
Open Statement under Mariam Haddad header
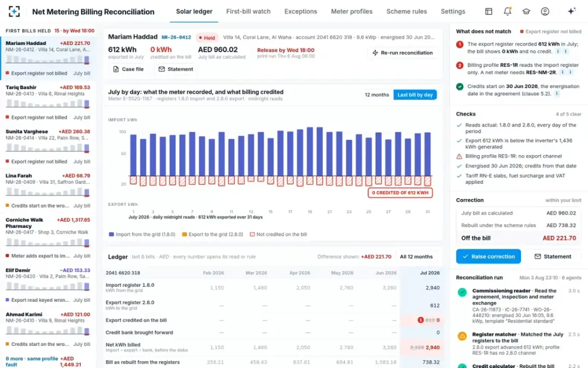click(176, 69)
